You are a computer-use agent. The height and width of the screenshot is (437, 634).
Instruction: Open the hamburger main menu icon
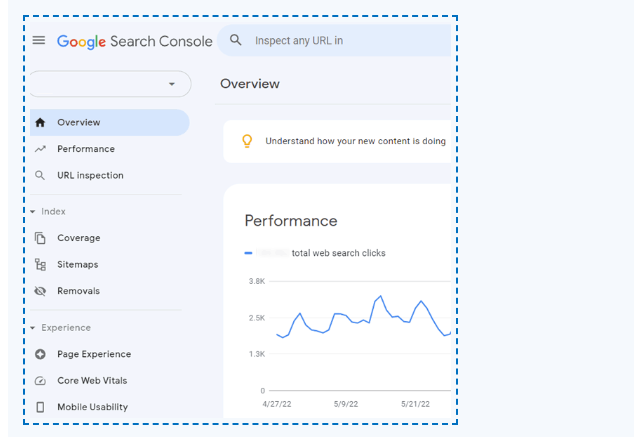point(39,40)
